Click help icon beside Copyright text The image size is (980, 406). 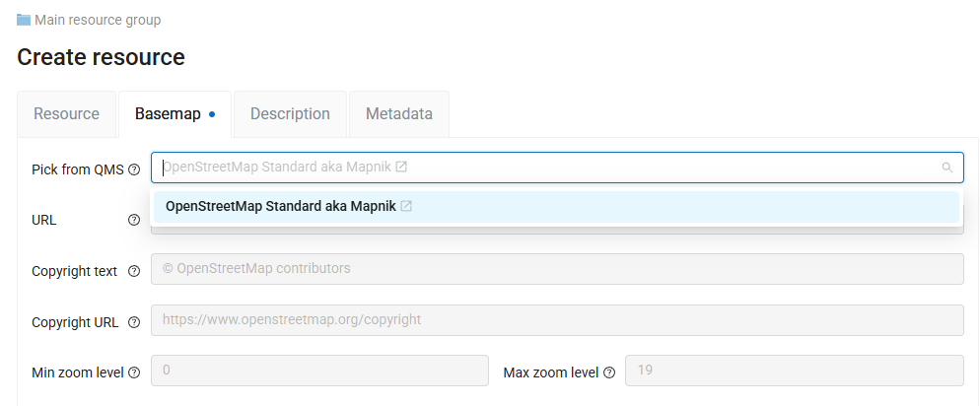(134, 271)
